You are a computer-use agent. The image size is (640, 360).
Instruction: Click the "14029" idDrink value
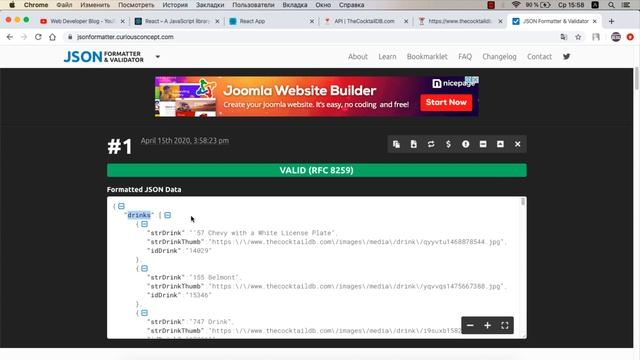[199, 251]
